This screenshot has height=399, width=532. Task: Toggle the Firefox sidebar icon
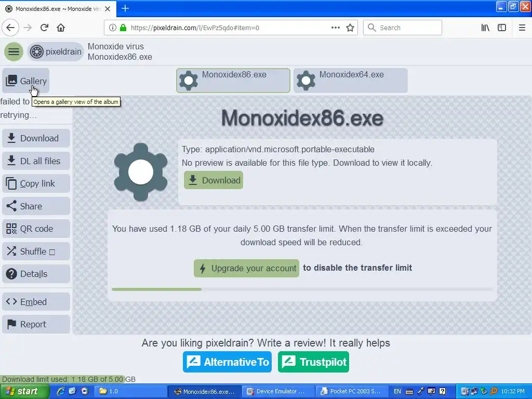(502, 28)
